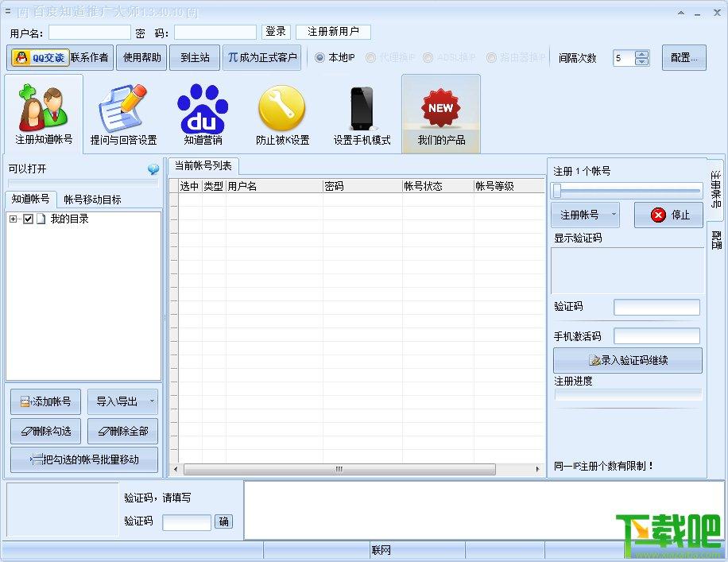Click the 注册 1 个帐号 slider handle

pos(556,190)
